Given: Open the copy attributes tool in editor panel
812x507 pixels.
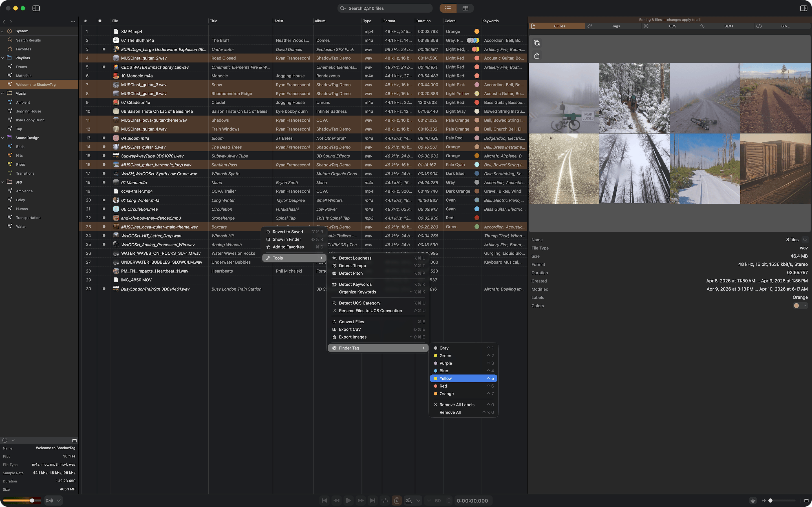Looking at the screenshot, I should click(537, 43).
